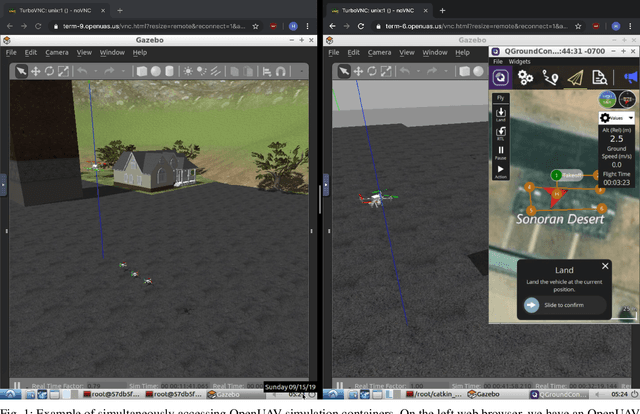
Task: Click the RTL button in Fly toolstrip
Action: [501, 133]
